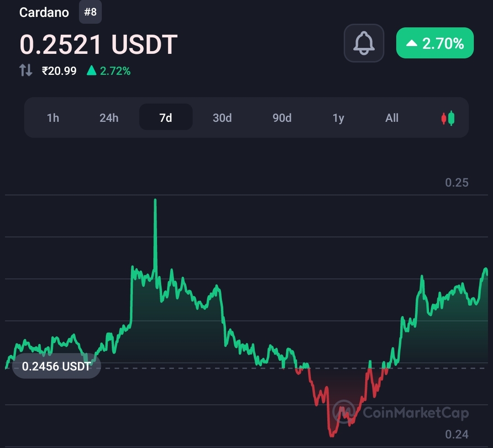Click the 0.25 axis label
This screenshot has width=493, height=448.
(x=456, y=182)
